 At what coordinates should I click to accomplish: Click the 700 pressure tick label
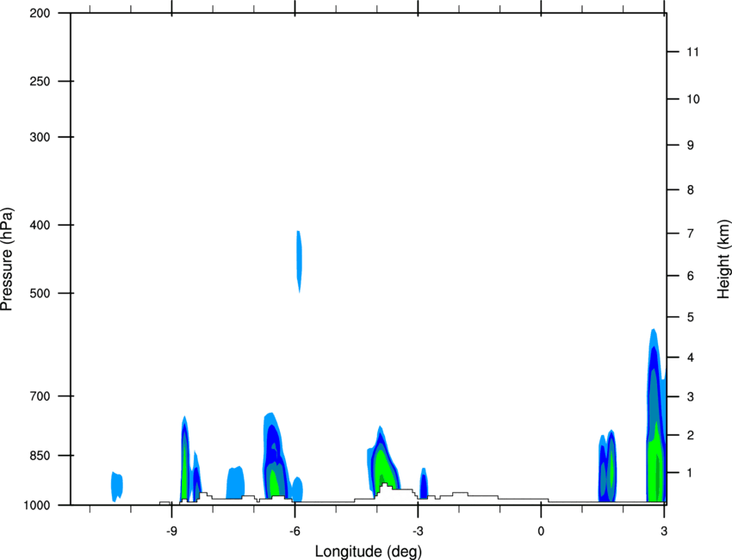click(40, 396)
